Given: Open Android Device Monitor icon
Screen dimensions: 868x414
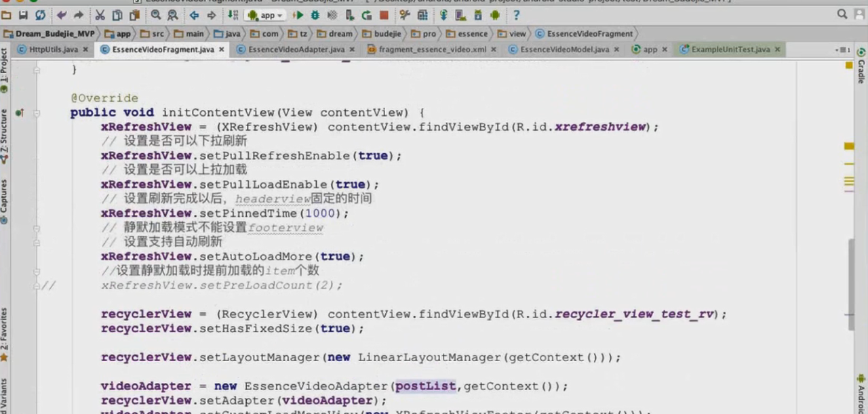Looking at the screenshot, I should [x=495, y=15].
